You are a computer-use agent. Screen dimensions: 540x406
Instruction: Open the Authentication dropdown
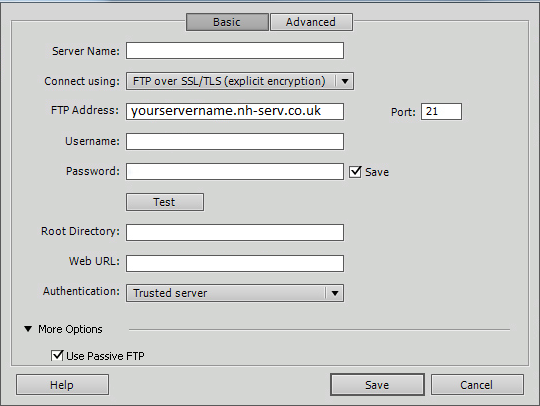click(235, 293)
